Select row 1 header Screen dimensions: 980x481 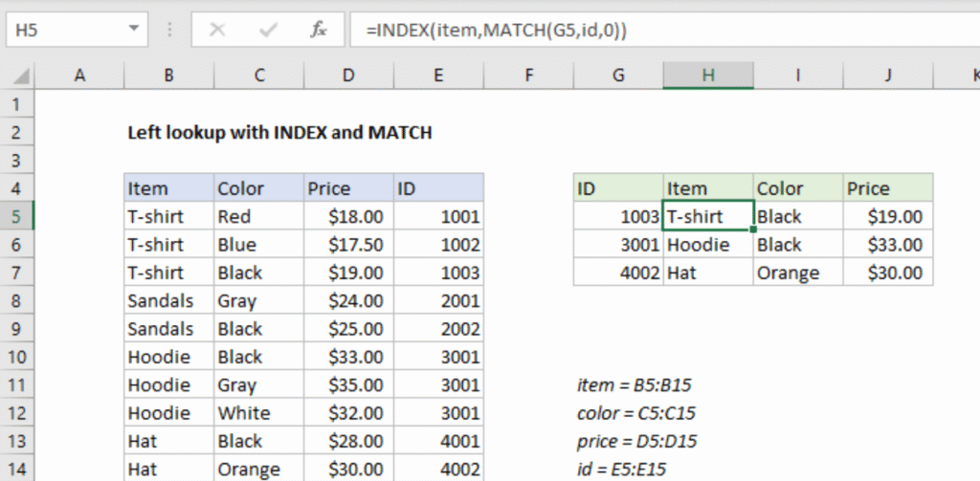pyautogui.click(x=17, y=103)
